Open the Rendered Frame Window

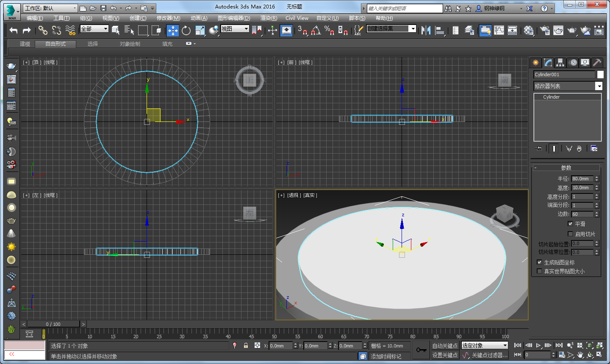[x=558, y=30]
